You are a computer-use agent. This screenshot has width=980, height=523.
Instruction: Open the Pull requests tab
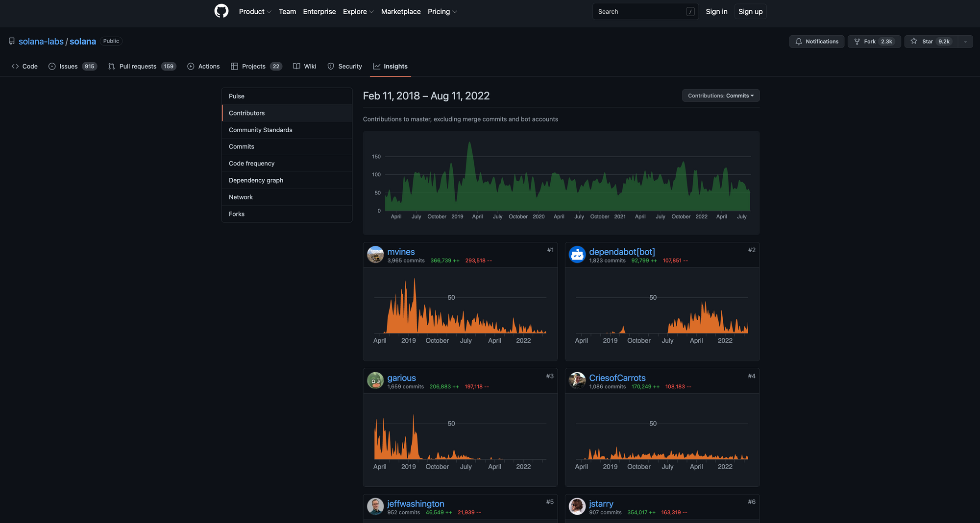(x=142, y=66)
